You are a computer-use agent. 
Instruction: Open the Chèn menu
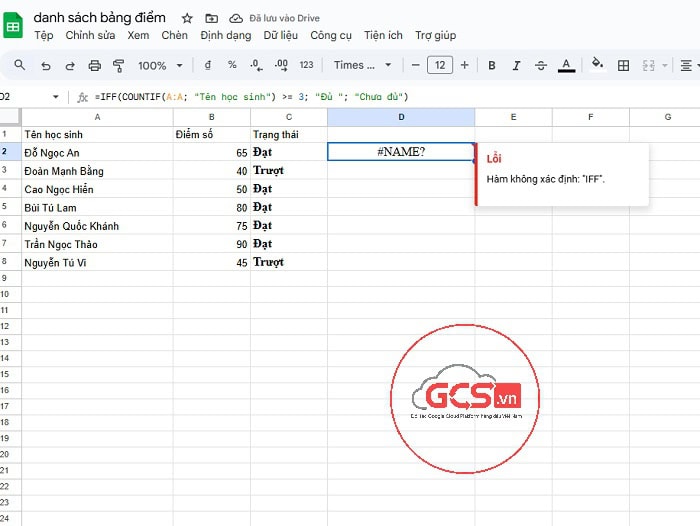[x=174, y=35]
